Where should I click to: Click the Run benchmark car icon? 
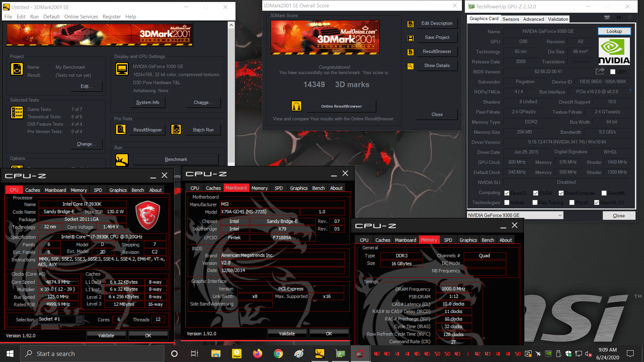pyautogui.click(x=122, y=160)
